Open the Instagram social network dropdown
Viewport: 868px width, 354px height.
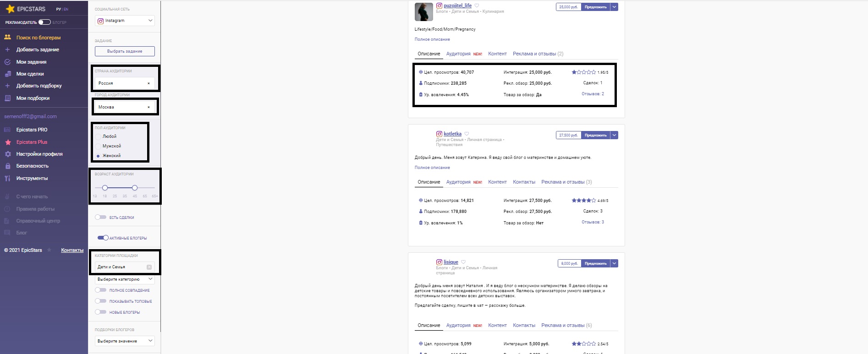pos(125,21)
